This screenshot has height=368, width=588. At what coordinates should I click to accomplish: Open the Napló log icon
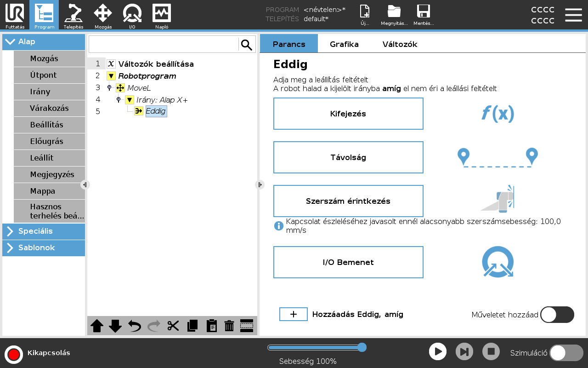(162, 15)
